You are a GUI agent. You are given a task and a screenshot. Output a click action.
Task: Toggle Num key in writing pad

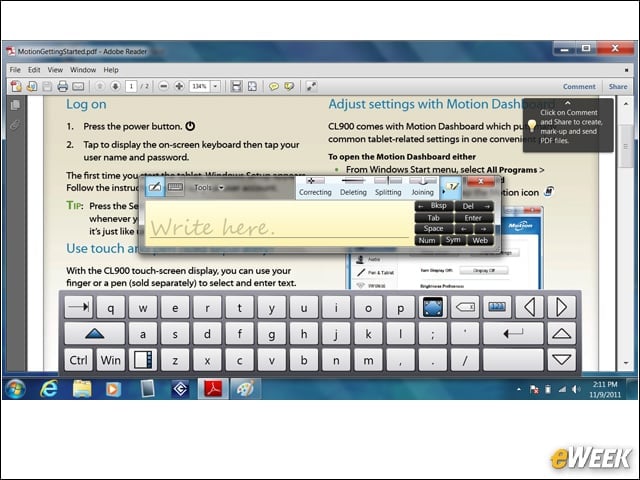(427, 240)
